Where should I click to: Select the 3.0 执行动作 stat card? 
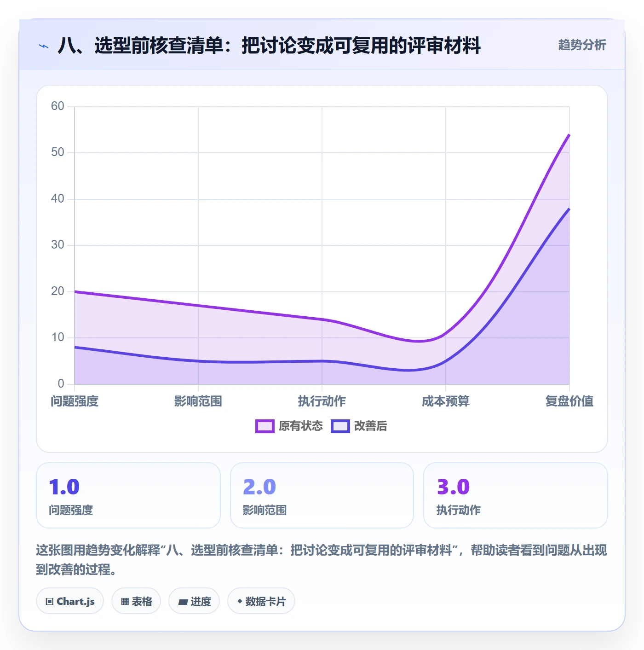tap(516, 495)
